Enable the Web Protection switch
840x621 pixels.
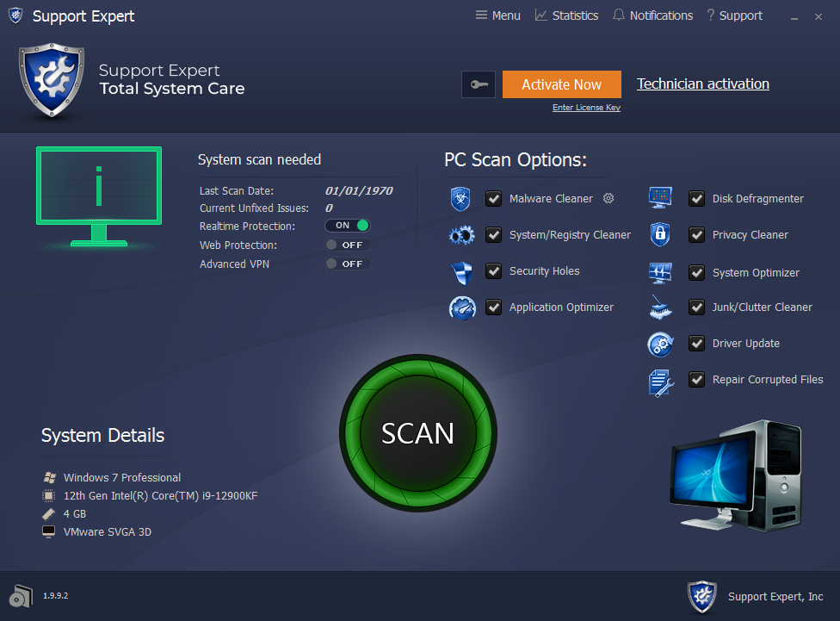[x=347, y=245]
